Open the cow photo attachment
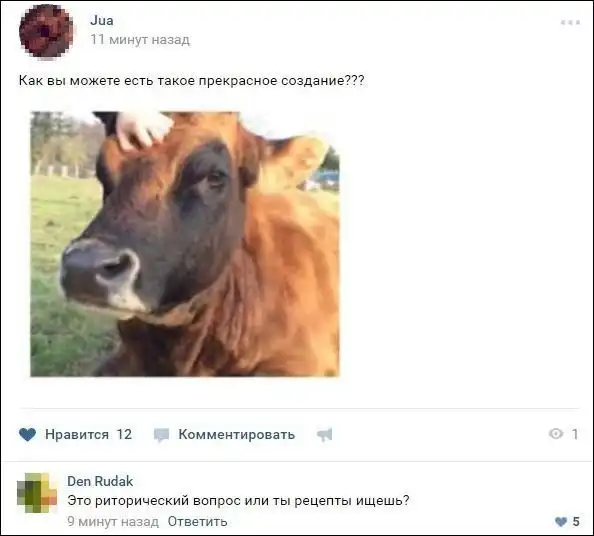 (x=185, y=244)
